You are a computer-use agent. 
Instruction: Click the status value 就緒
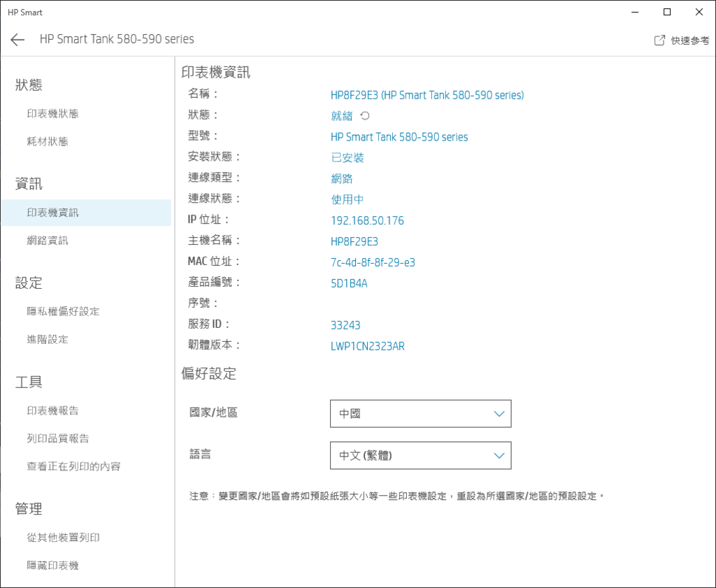pos(341,116)
